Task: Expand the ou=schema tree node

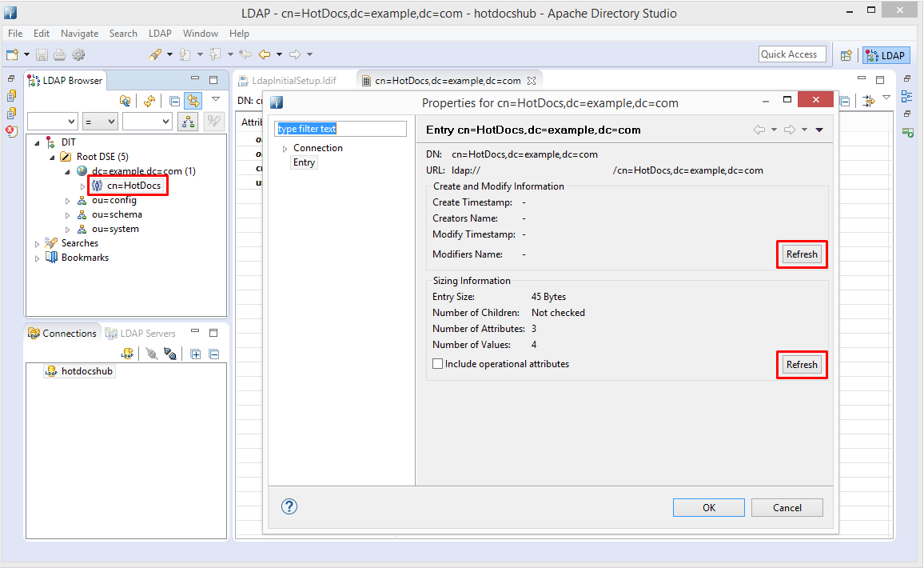Action: tap(68, 215)
